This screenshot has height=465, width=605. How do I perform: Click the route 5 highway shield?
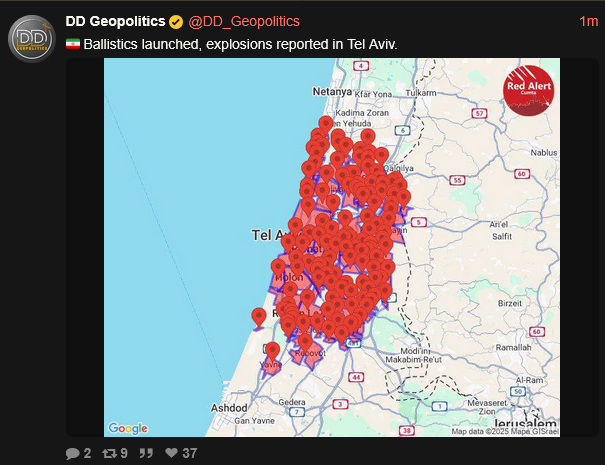419,222
